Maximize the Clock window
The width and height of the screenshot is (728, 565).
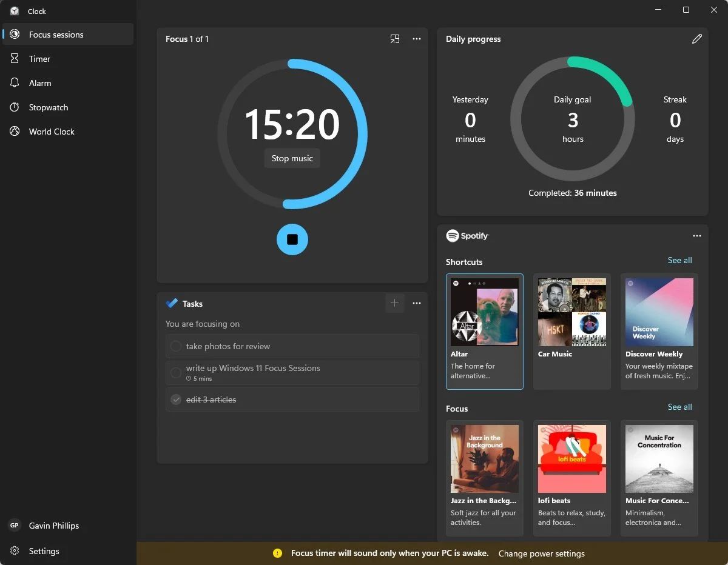click(686, 10)
